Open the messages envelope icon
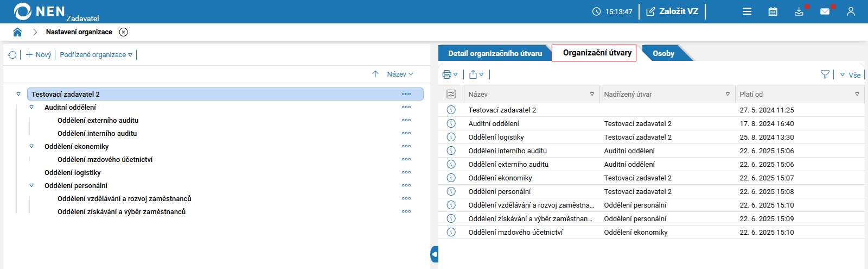 tap(825, 11)
